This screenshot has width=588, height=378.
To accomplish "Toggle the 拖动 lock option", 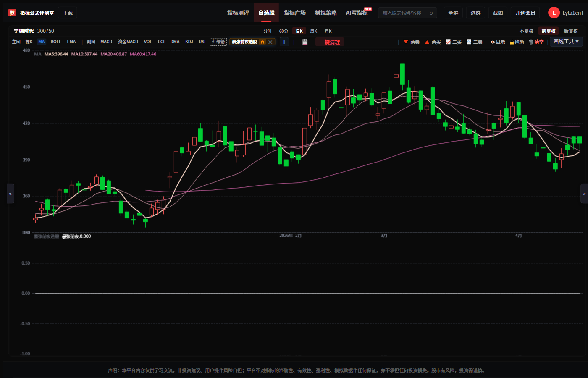I will [x=517, y=42].
